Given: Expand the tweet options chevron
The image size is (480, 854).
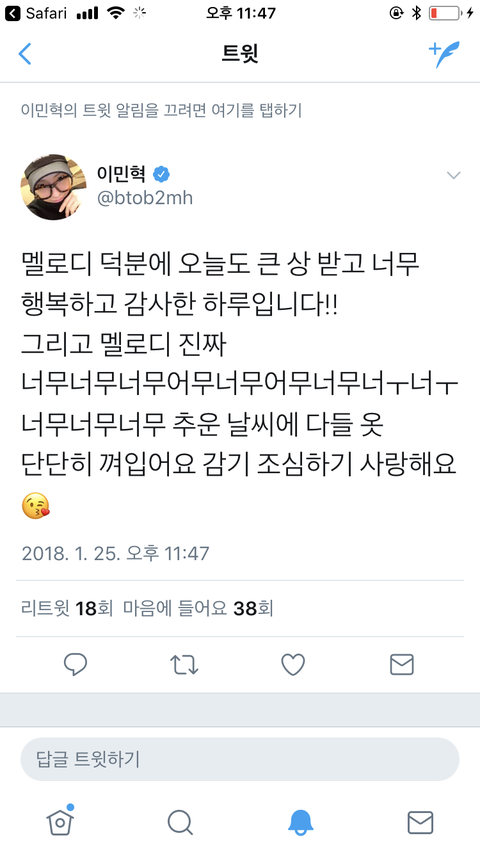Looking at the screenshot, I should tap(453, 175).
